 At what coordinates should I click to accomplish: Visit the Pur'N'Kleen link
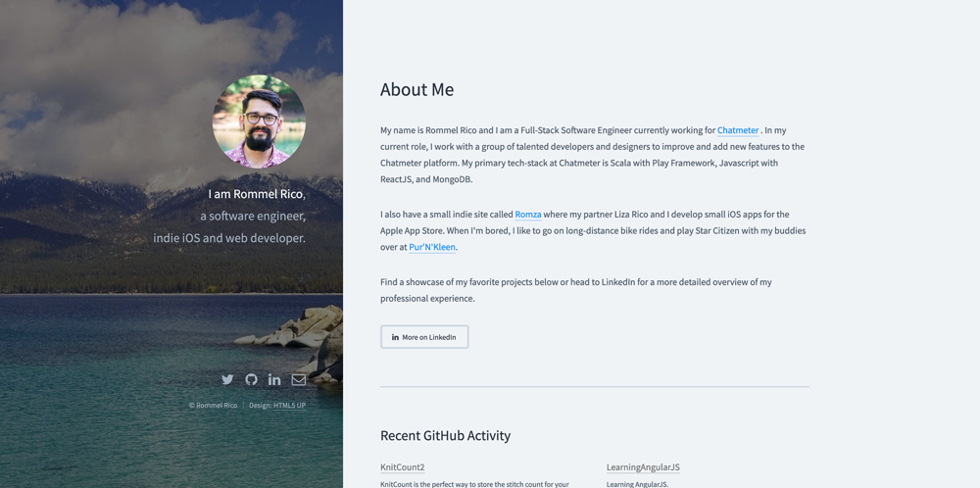(432, 248)
